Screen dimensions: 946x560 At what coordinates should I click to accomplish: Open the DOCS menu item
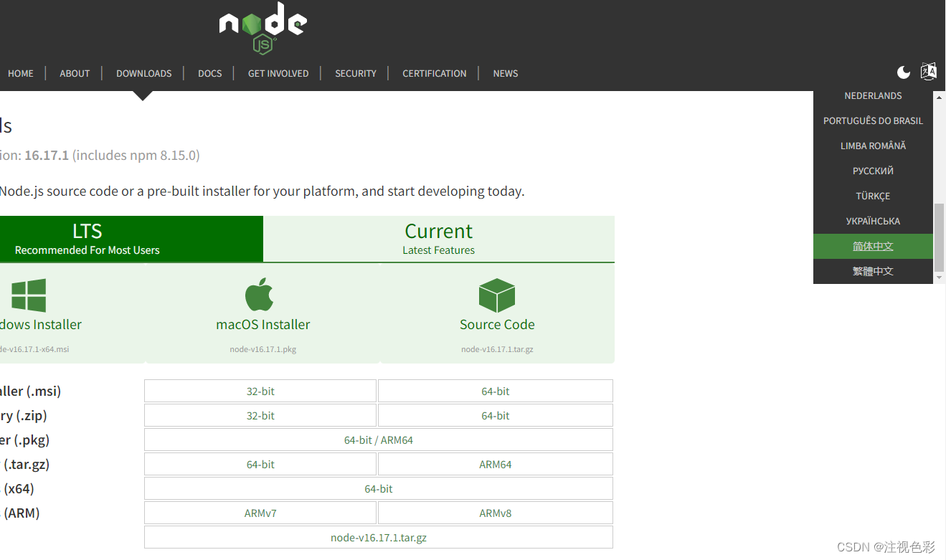click(x=209, y=72)
